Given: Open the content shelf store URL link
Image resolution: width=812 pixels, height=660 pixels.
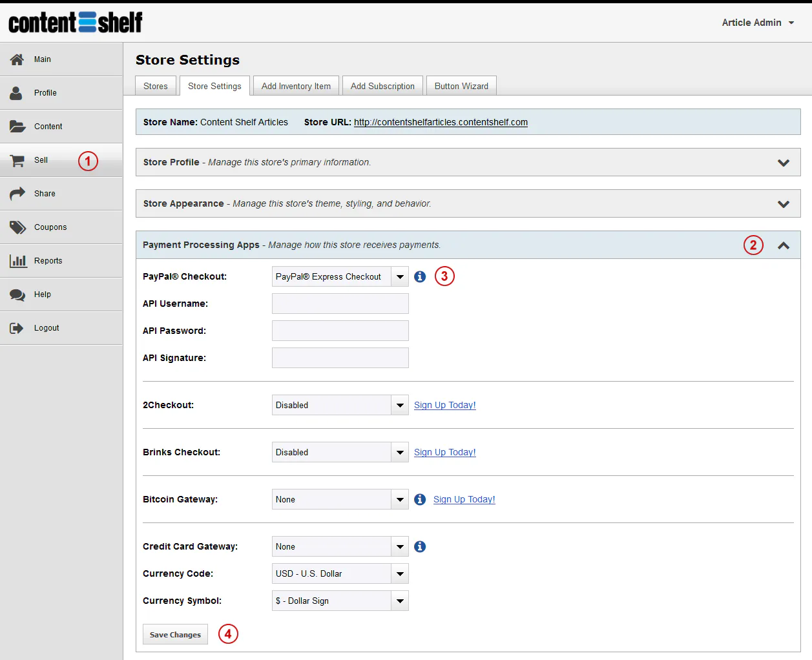Looking at the screenshot, I should 441,122.
